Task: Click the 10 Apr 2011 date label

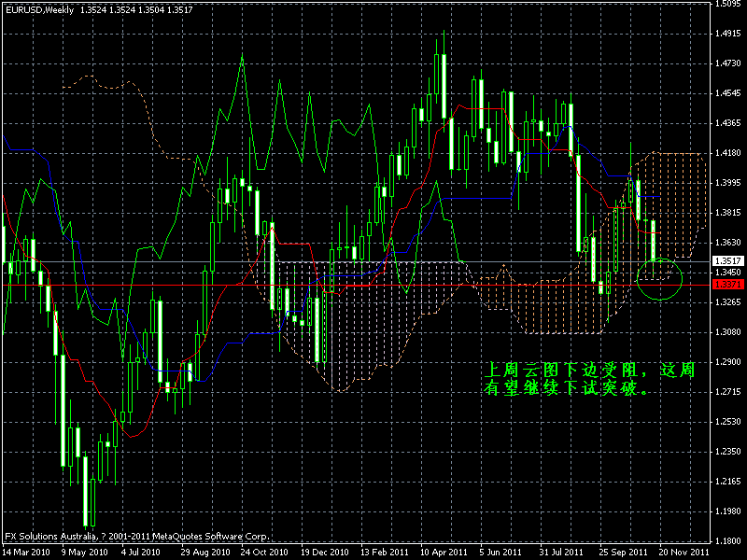Action: [444, 553]
